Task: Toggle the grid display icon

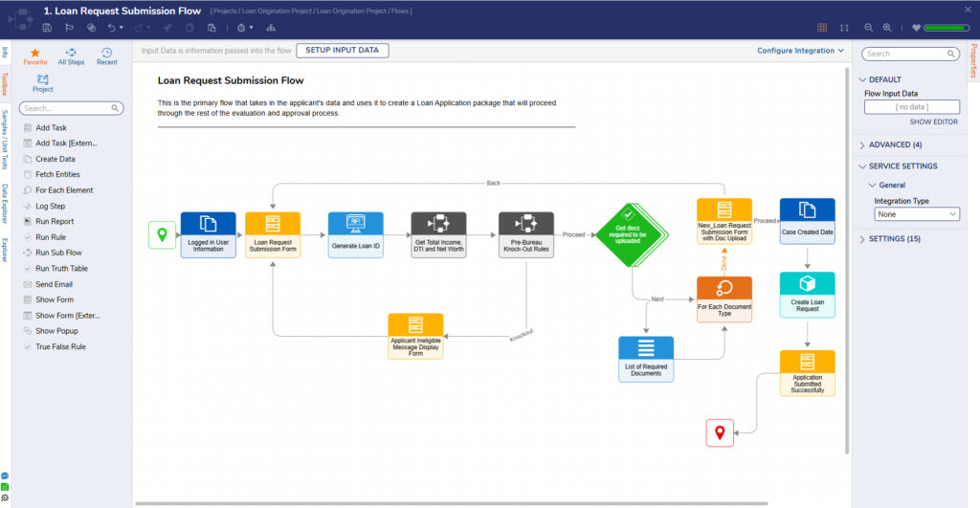Action: point(821,28)
